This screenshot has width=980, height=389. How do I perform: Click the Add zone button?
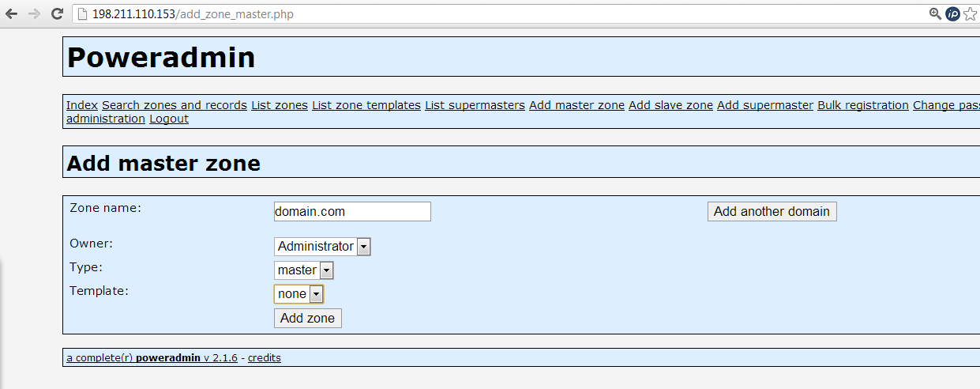tap(308, 318)
